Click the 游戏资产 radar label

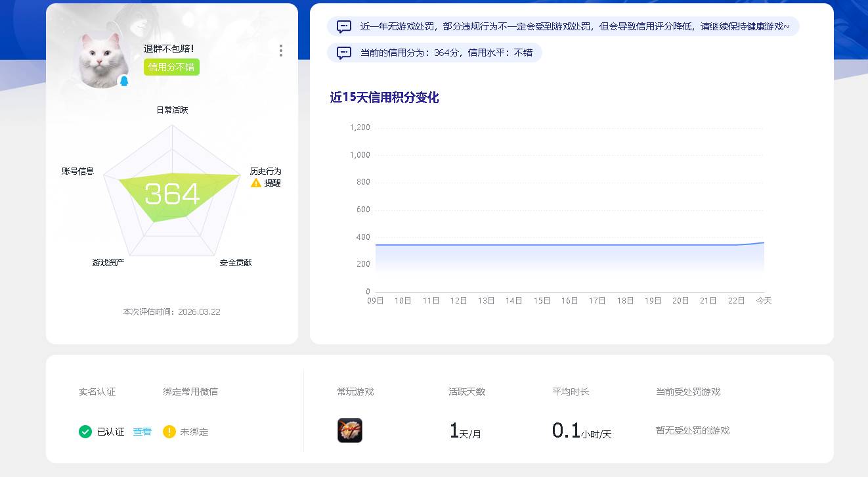coord(108,262)
